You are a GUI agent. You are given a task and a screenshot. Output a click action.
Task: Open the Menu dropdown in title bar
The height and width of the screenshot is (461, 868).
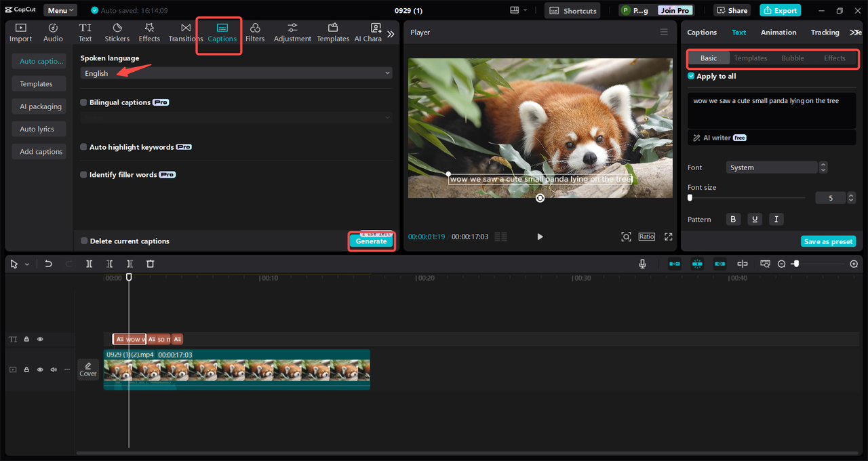click(60, 10)
